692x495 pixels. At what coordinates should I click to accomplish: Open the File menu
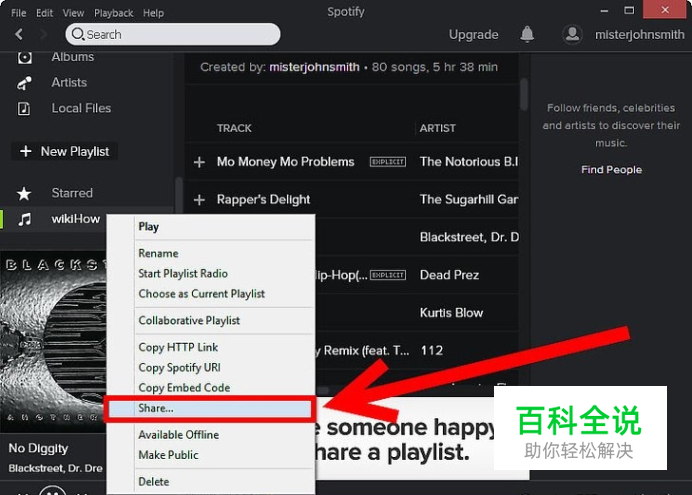(19, 13)
